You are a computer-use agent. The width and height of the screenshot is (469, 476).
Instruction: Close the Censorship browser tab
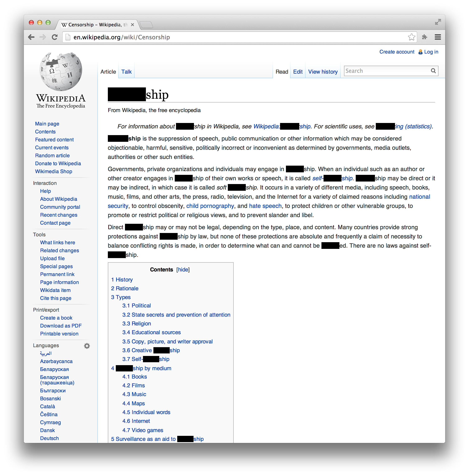(133, 25)
